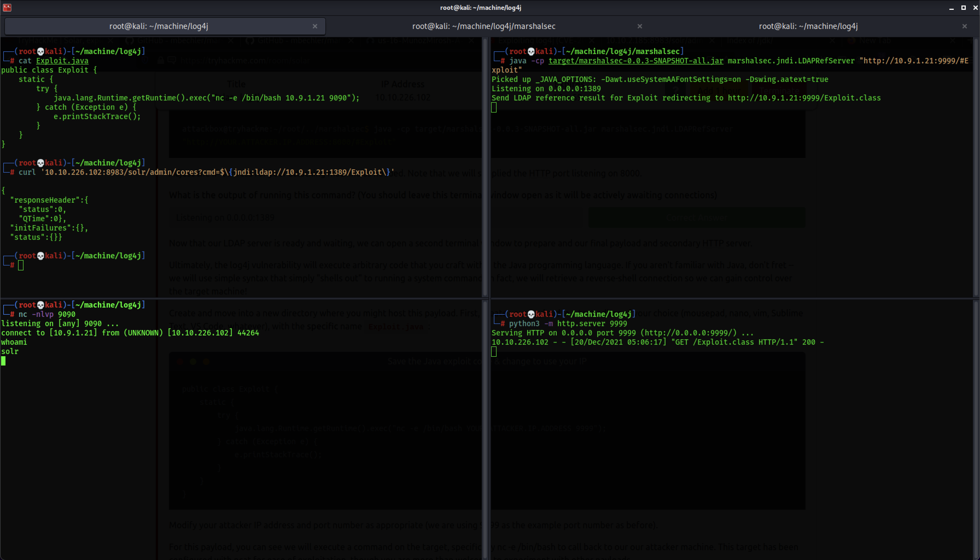This screenshot has height=560, width=980.
Task: Open the underlined Exploit.java filename
Action: point(62,61)
